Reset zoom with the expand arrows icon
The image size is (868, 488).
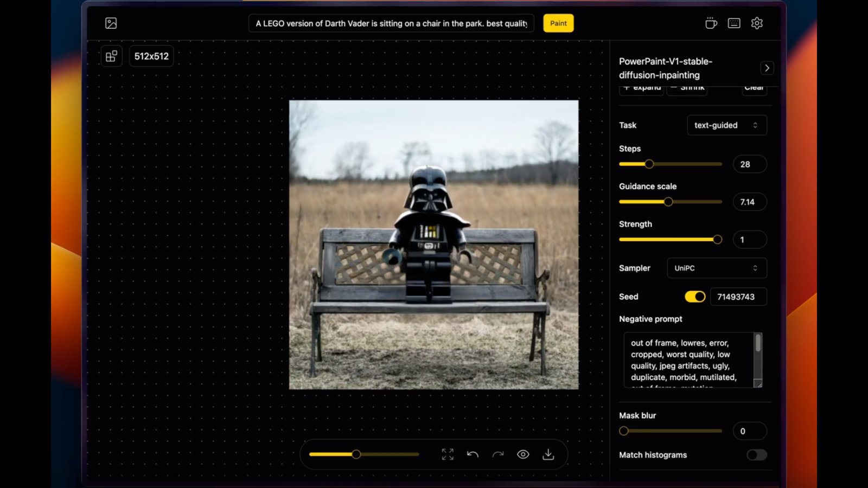448,454
